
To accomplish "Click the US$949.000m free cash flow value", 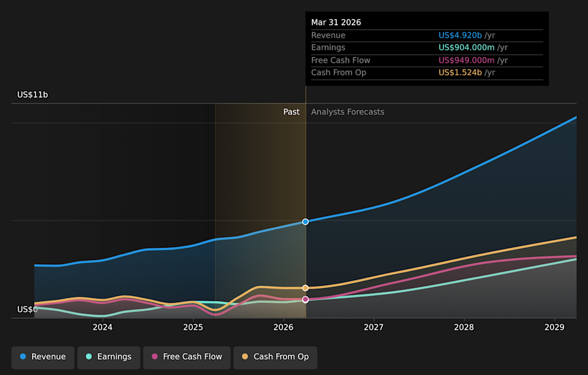I will coord(467,61).
